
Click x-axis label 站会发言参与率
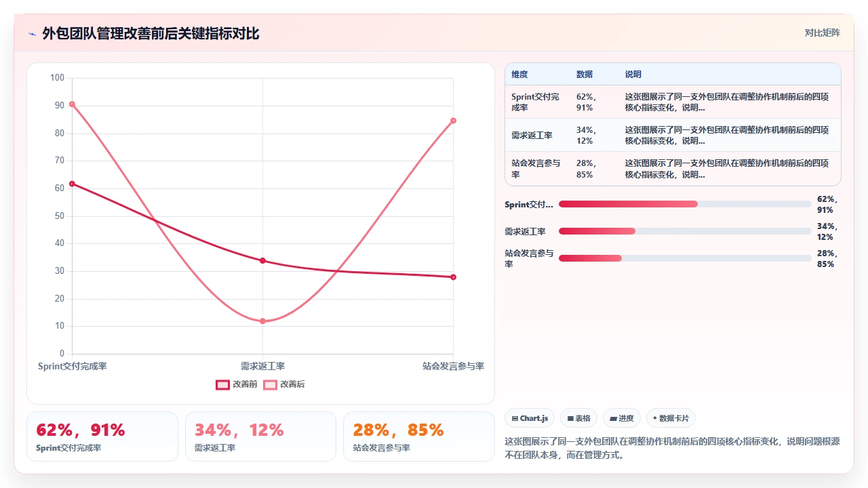tap(453, 366)
